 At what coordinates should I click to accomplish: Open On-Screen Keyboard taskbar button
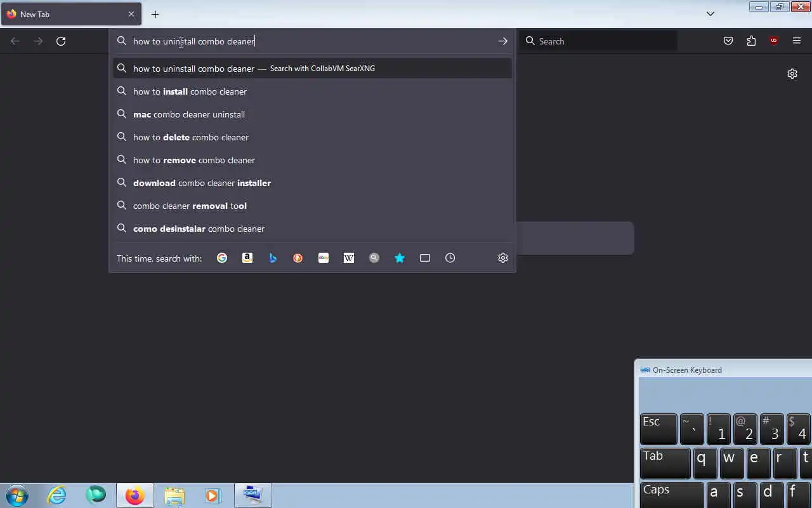(x=252, y=495)
